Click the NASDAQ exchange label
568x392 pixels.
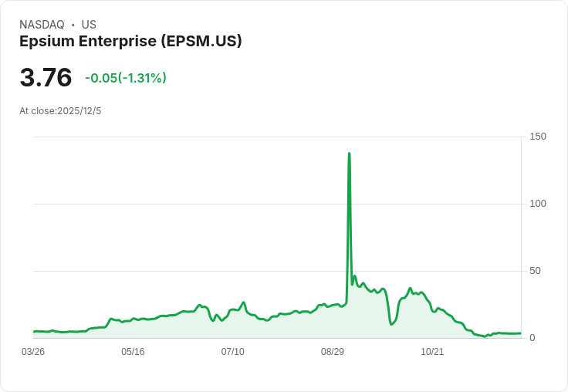click(42, 24)
